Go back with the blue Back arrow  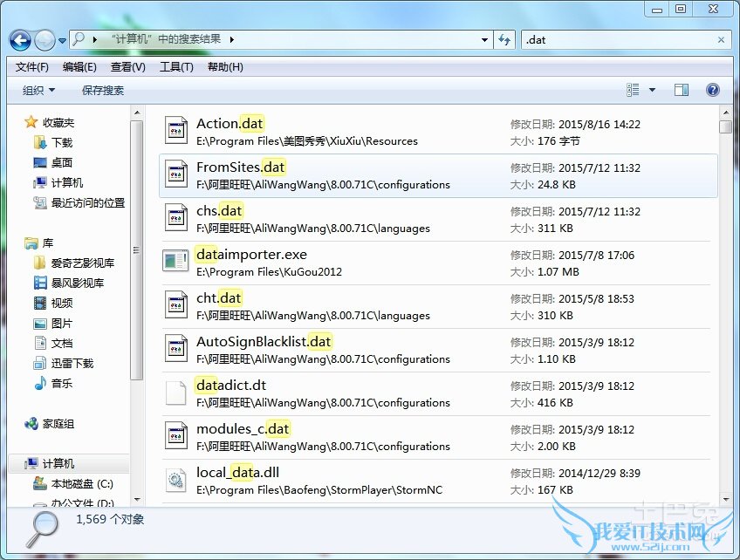[x=20, y=40]
